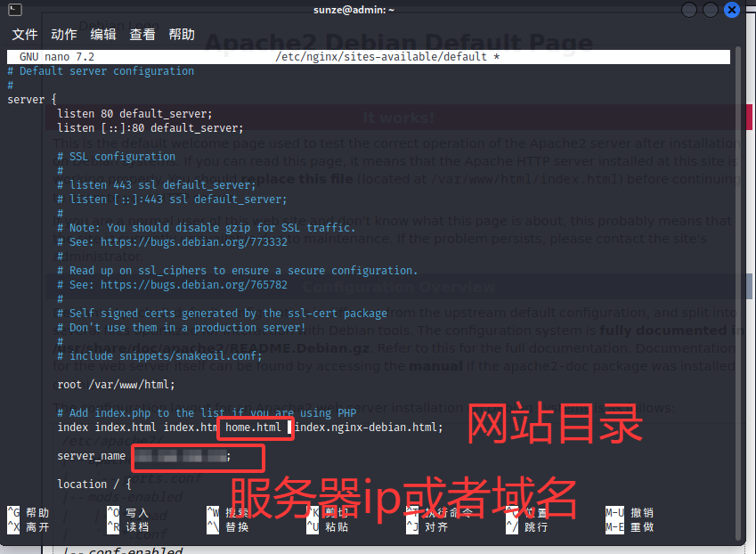Click the M-U 撤销 shortcut in nano
This screenshot has height=554, width=756.
(x=630, y=512)
